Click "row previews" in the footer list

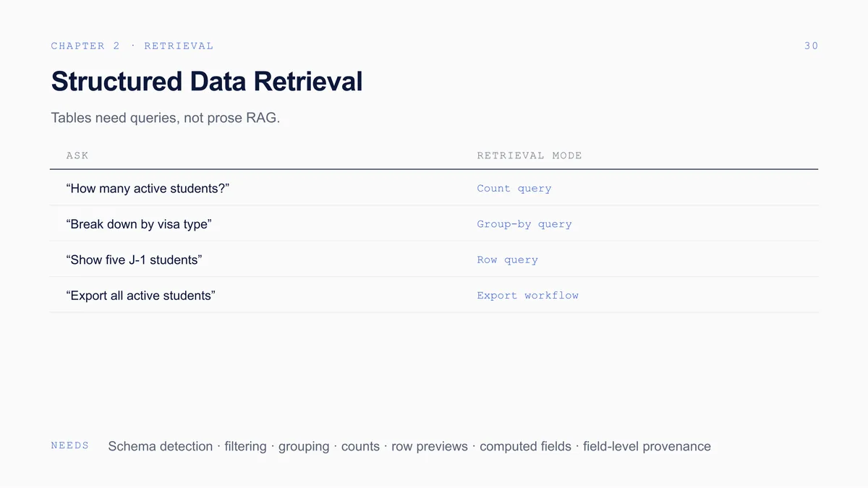click(x=430, y=446)
